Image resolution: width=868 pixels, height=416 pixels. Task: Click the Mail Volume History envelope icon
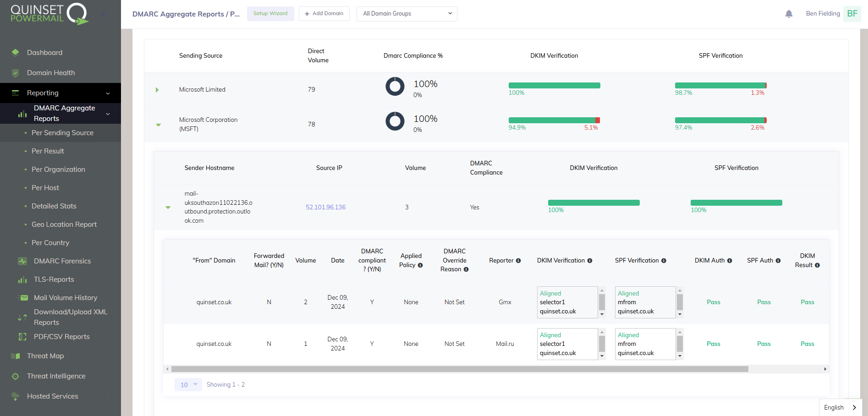click(x=23, y=298)
